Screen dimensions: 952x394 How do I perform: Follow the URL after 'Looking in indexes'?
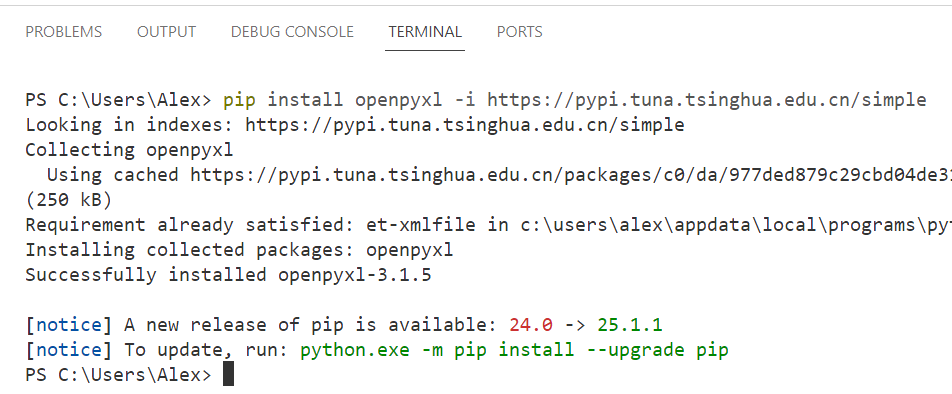464,125
